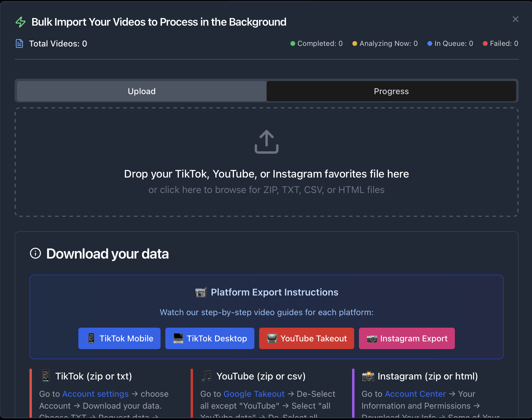Click the 'Completed: 0' status text
The image size is (532, 420).
(x=320, y=43)
